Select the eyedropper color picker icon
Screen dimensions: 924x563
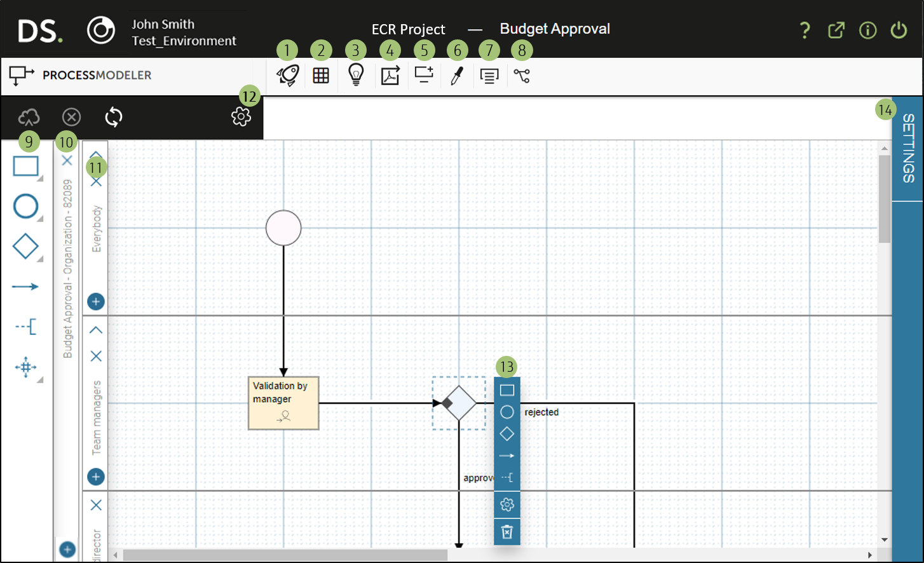[456, 76]
